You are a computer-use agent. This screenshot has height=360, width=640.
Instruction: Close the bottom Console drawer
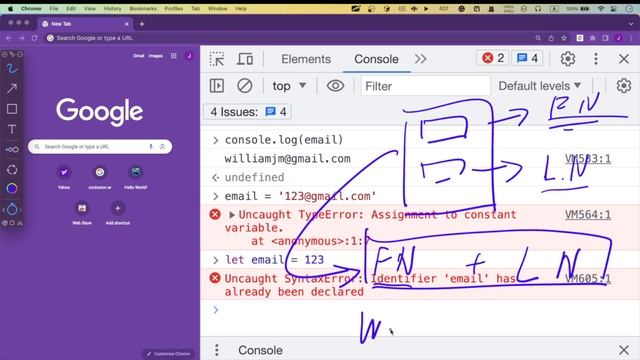click(x=623, y=350)
